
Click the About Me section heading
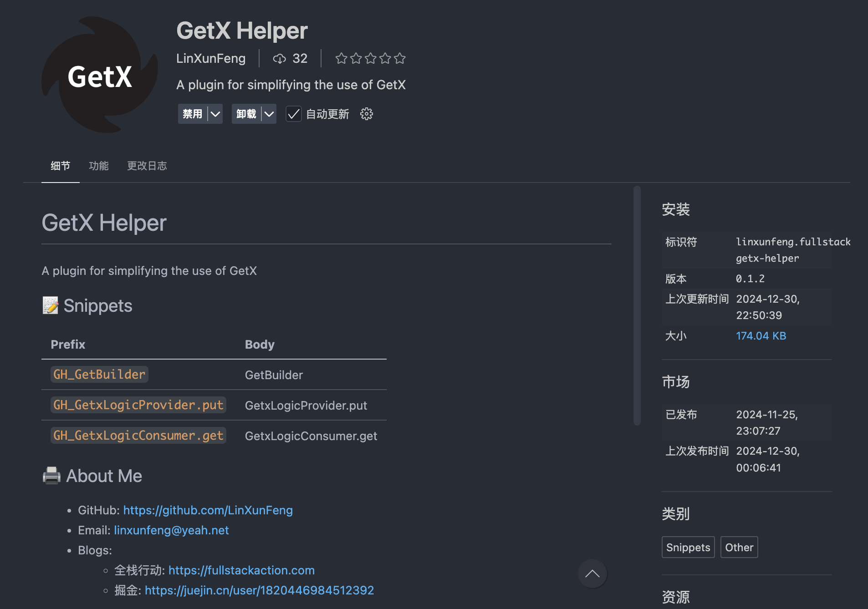(x=104, y=476)
